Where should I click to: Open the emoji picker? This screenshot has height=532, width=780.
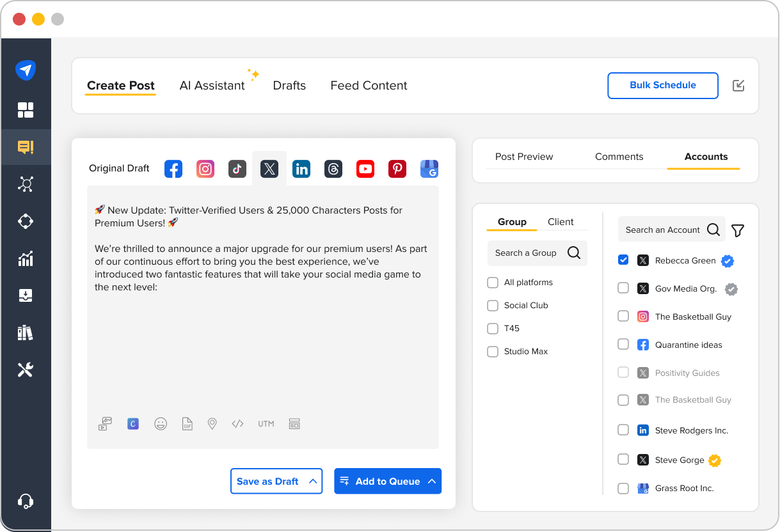161,423
